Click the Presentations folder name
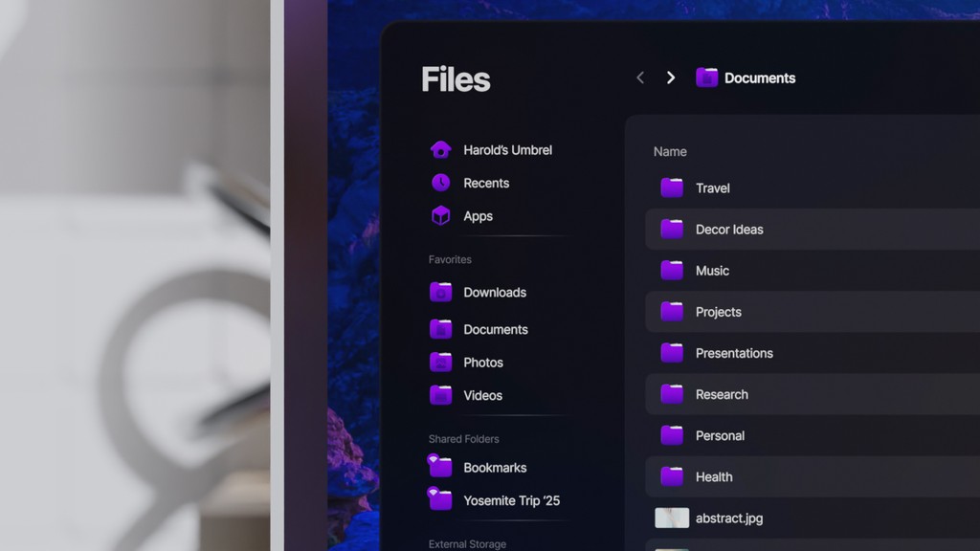This screenshot has width=980, height=551. pos(734,353)
